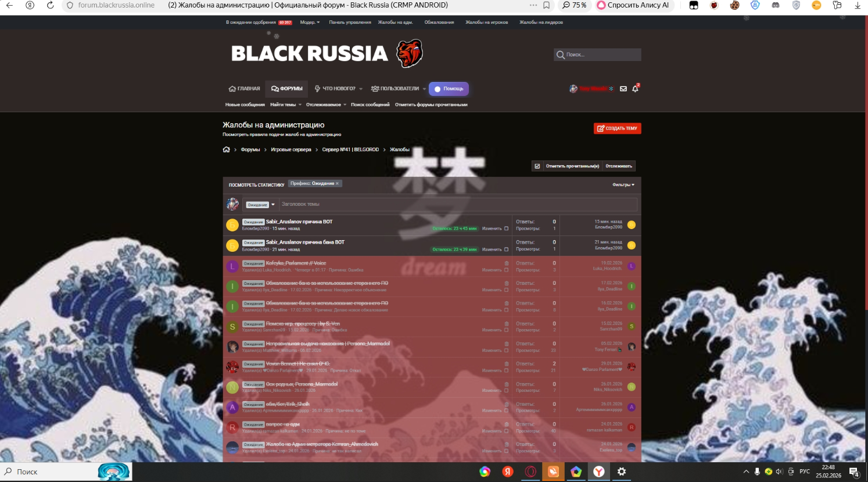Open the settings gear icon in the taskbar
Image resolution: width=868 pixels, height=482 pixels.
(622, 472)
